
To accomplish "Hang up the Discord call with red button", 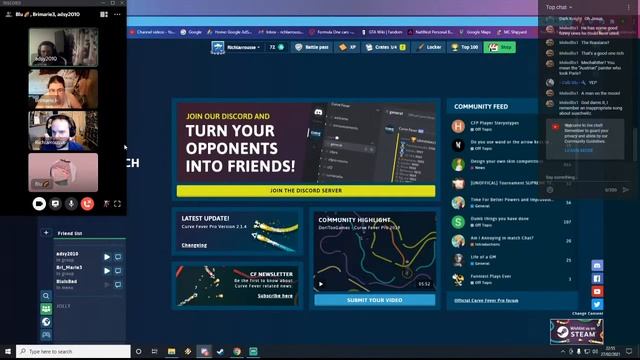I will click(x=87, y=203).
